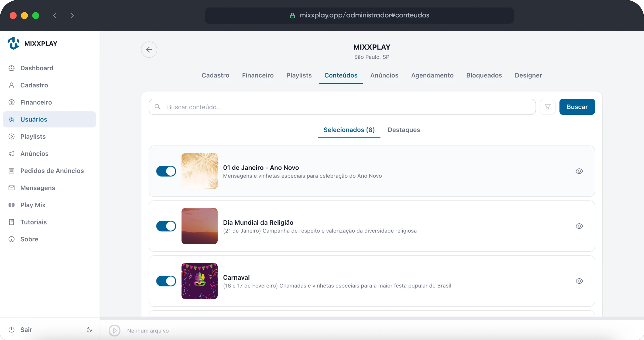Open Playlists in the left sidebar
Viewport: 644px width, 340px height.
coord(49,136)
